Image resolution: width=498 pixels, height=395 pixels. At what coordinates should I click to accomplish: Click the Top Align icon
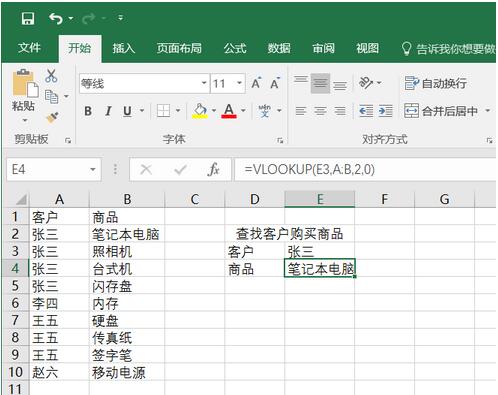(301, 80)
